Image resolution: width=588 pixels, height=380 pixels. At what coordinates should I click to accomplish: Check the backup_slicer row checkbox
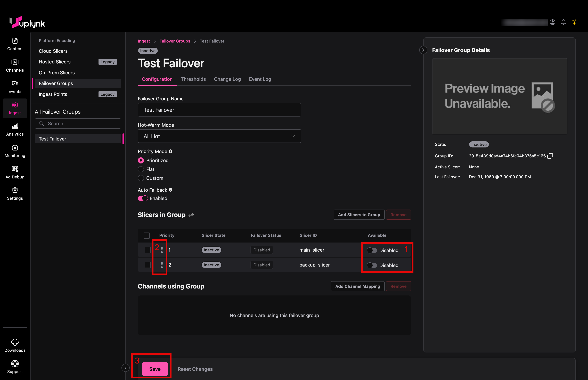tap(148, 265)
